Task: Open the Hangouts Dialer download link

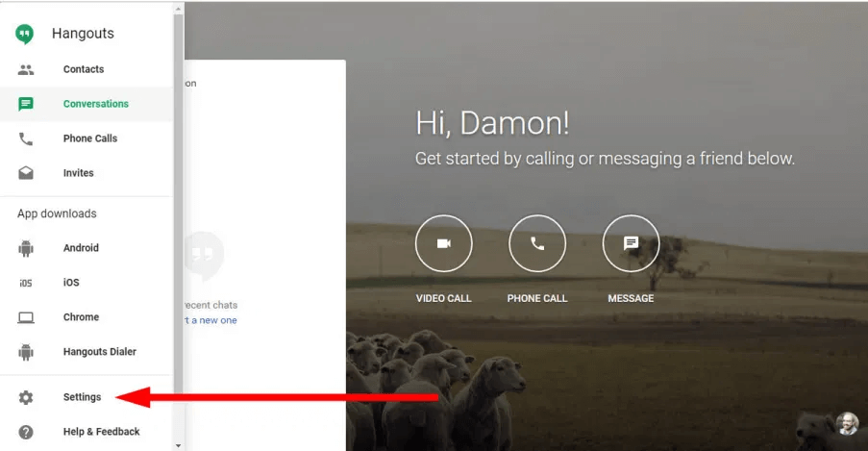Action: point(87,351)
